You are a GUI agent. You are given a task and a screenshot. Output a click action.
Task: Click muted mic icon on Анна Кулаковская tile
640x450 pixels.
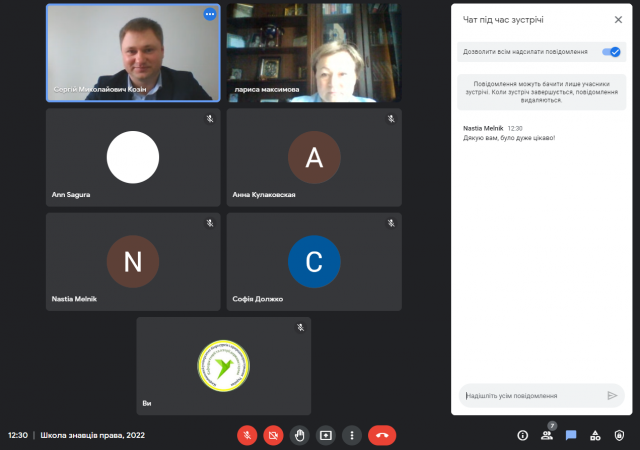(391, 119)
